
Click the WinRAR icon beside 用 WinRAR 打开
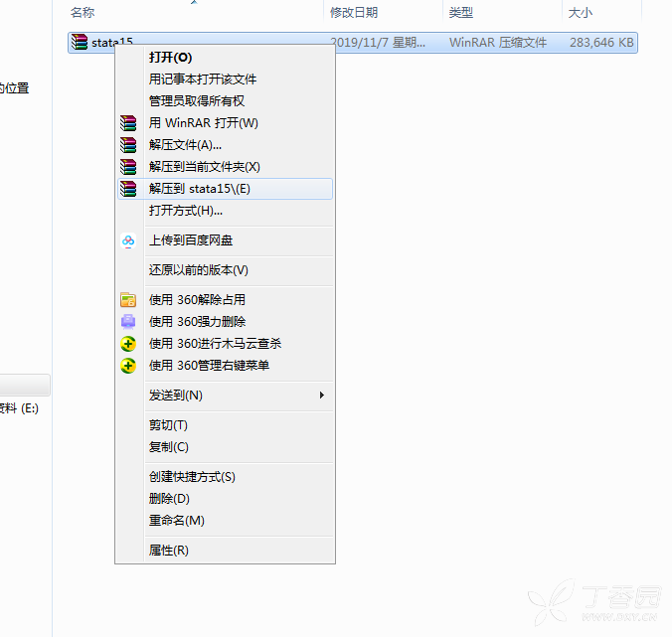(x=127, y=123)
